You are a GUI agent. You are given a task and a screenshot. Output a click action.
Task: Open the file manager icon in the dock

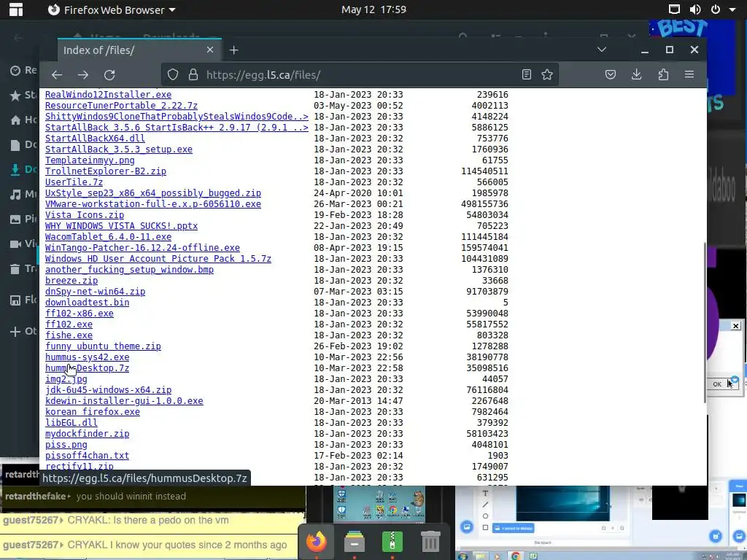354,542
